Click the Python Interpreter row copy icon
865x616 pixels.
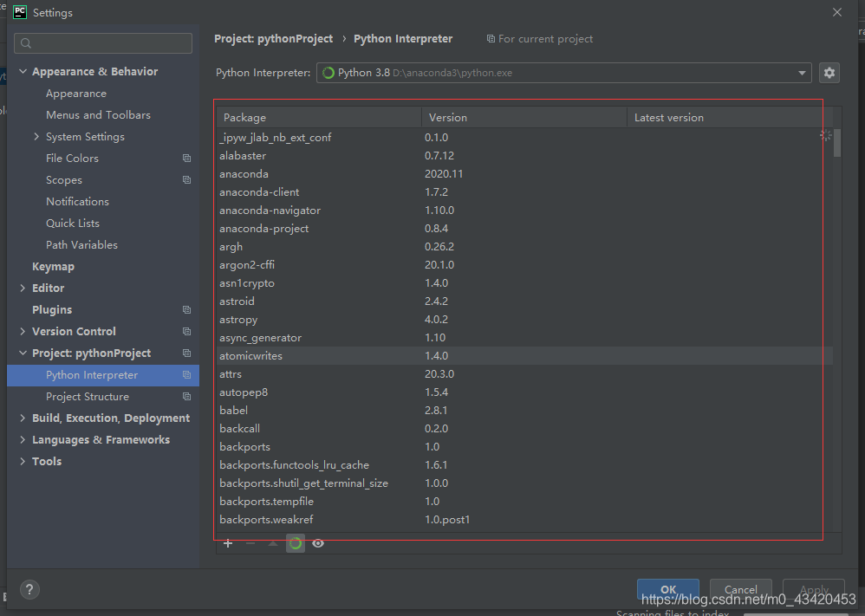click(x=186, y=375)
